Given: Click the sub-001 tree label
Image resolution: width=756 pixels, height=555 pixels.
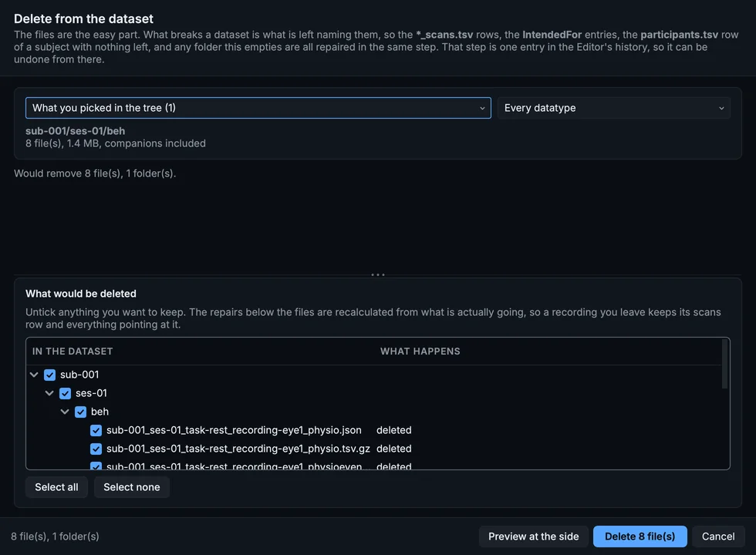Looking at the screenshot, I should click(79, 375).
